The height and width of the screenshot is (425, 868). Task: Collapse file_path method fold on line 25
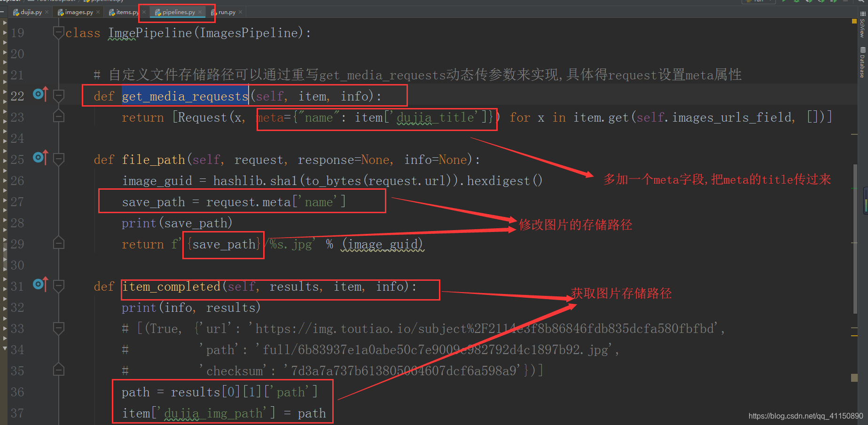(x=59, y=160)
